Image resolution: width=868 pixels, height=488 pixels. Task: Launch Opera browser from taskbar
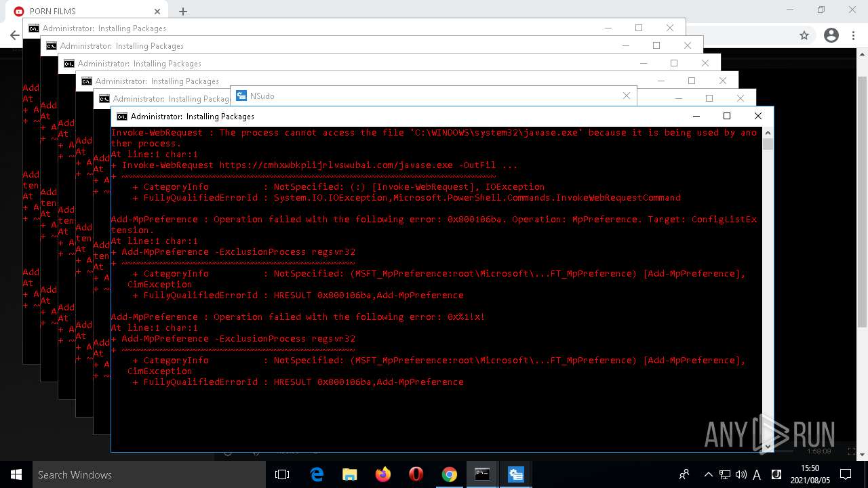tap(416, 474)
